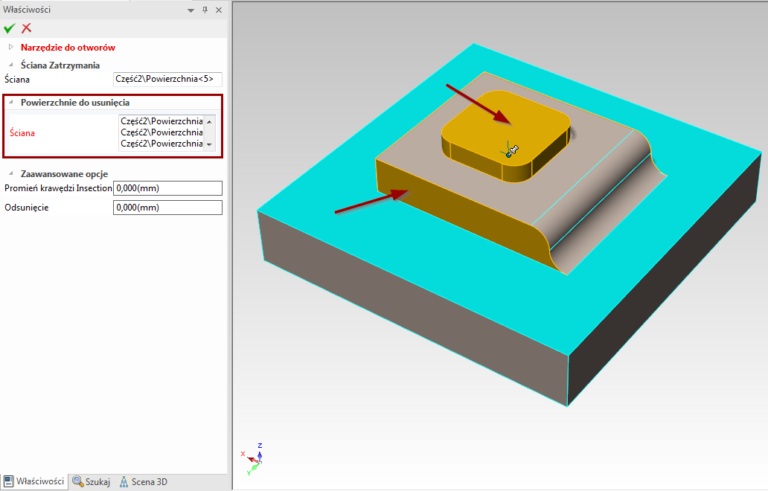Select the first surface in the removal list
This screenshot has width=768, height=491.
161,121
